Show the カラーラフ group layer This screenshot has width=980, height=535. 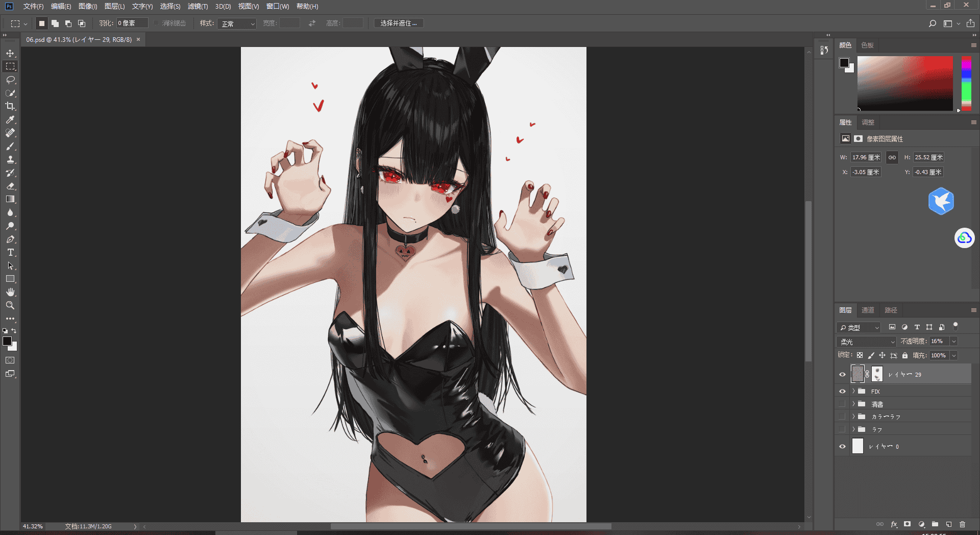(x=842, y=417)
